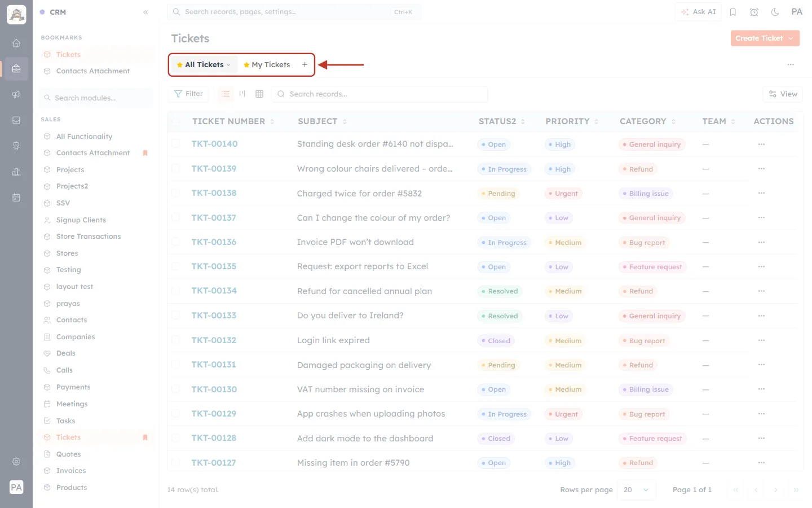812x508 pixels.
Task: Open actions menu for TKT-00140
Action: [761, 144]
